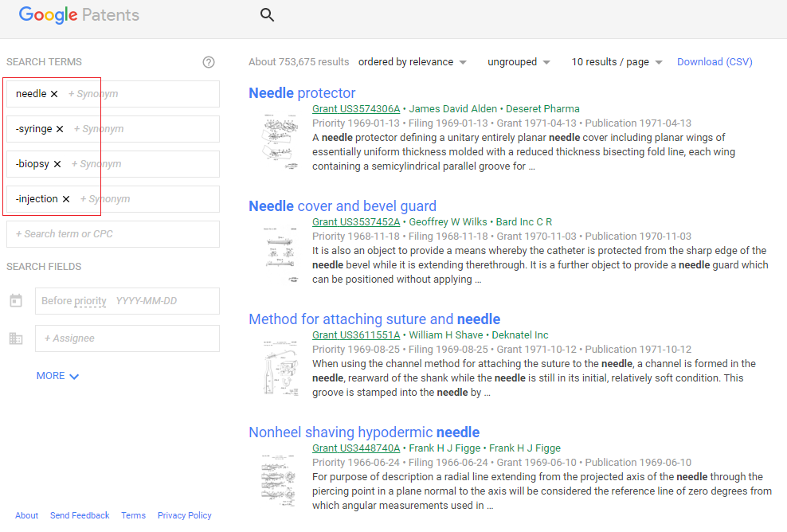Expand the MORE search fields
This screenshot has height=532, width=787.
(57, 376)
